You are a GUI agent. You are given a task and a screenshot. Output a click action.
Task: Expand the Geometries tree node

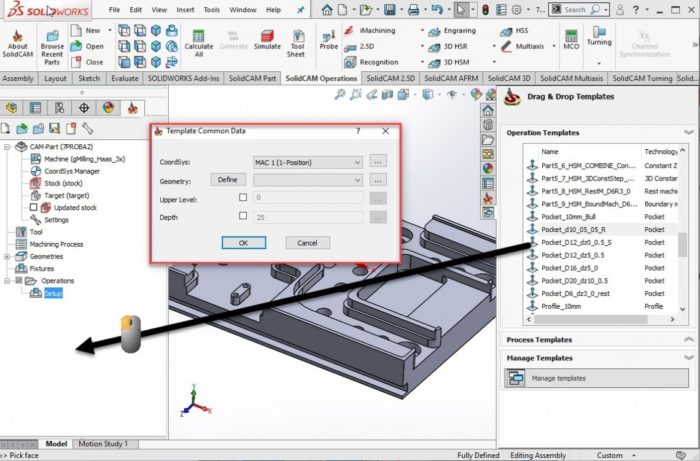(x=7, y=257)
